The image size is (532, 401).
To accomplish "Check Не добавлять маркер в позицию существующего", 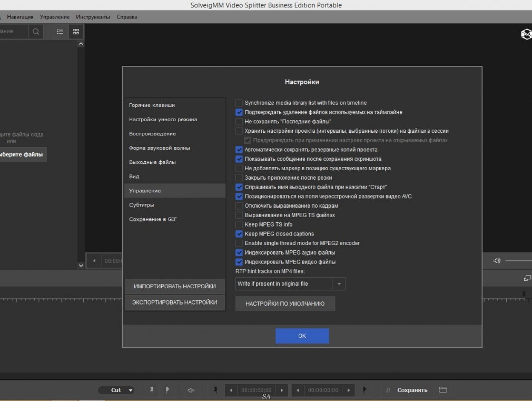I will (x=239, y=169).
